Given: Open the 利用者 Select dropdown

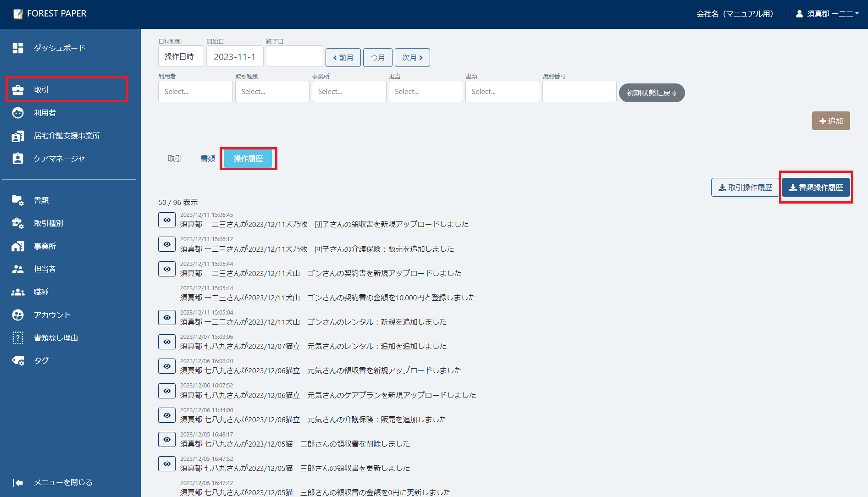Looking at the screenshot, I should tap(195, 91).
